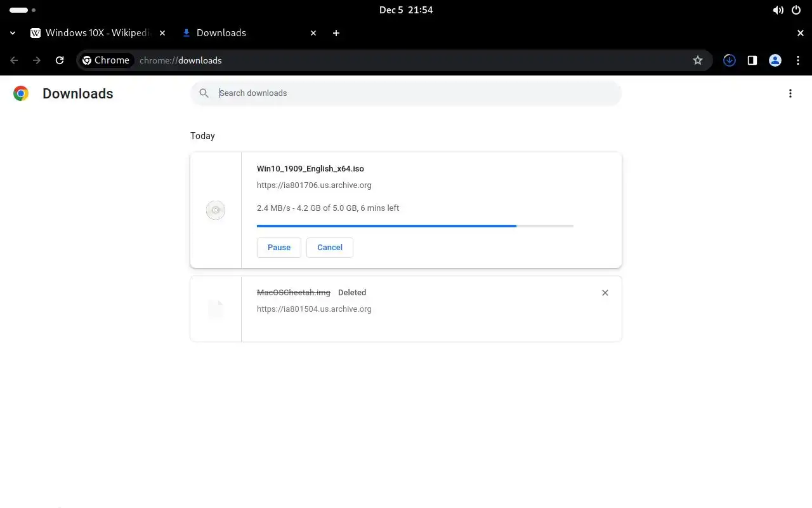Open a new tab with plus button
The width and height of the screenshot is (812, 508).
pyautogui.click(x=336, y=33)
